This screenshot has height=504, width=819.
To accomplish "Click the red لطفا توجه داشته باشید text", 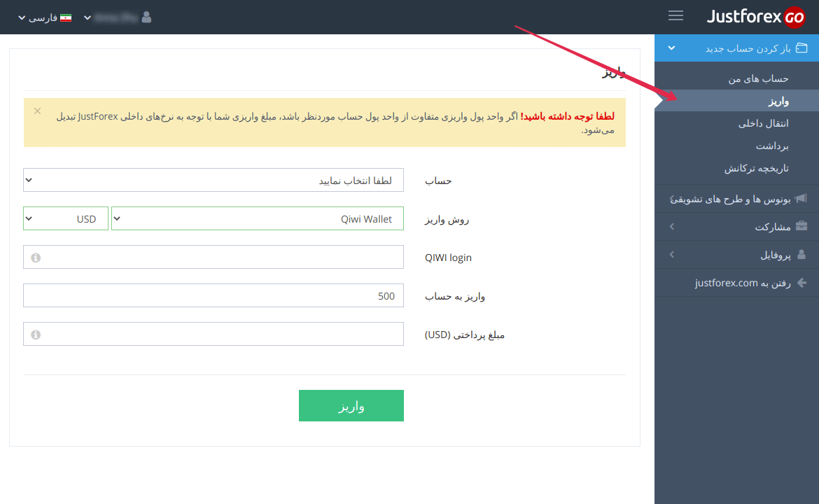I will tap(567, 116).
